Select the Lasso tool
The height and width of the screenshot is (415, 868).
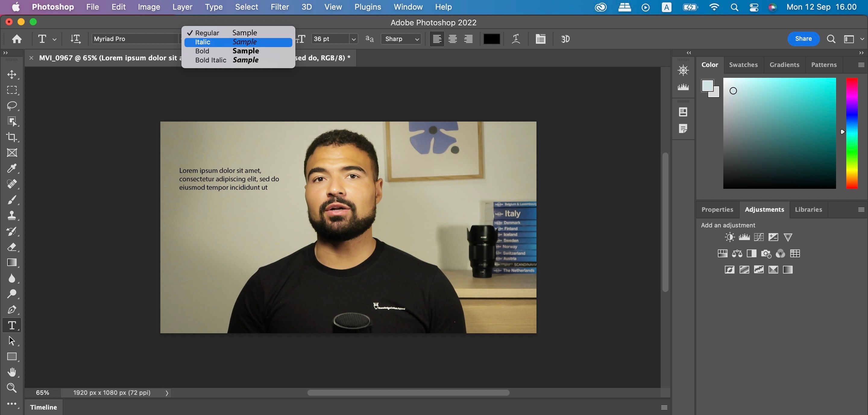12,106
